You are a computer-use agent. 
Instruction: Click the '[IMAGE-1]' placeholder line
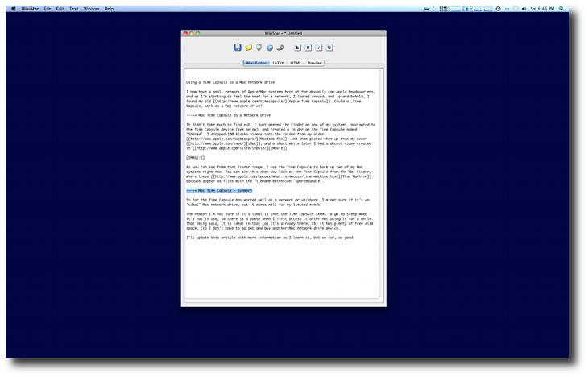[196, 158]
